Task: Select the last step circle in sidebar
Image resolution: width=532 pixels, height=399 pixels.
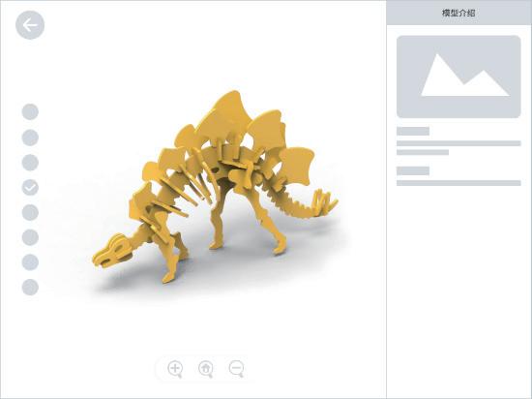Action: [30, 288]
